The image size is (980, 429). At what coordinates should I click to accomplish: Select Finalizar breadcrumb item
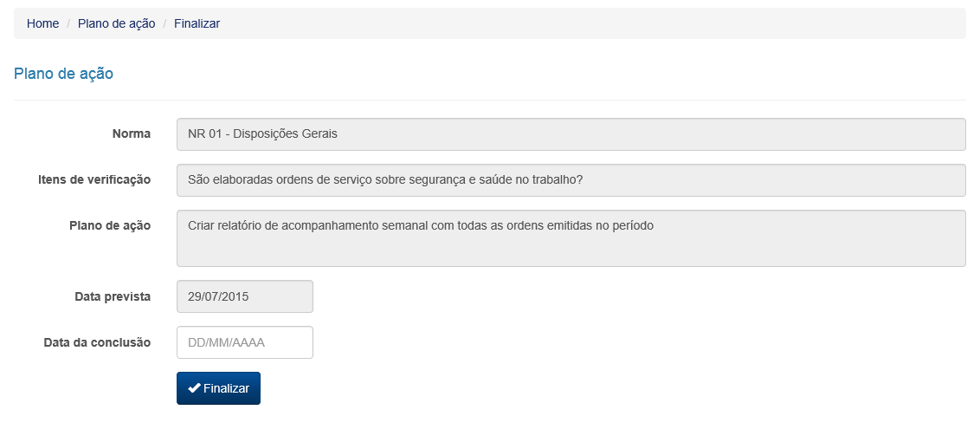pos(197,23)
